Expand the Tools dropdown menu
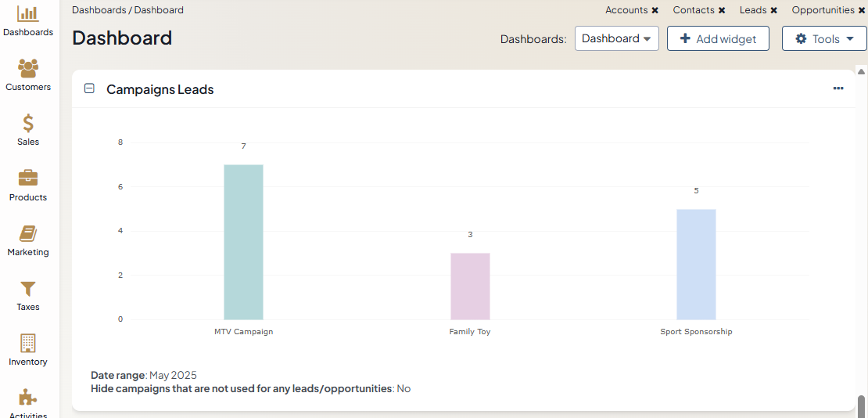Screen dimensions: 868x418 [824, 38]
